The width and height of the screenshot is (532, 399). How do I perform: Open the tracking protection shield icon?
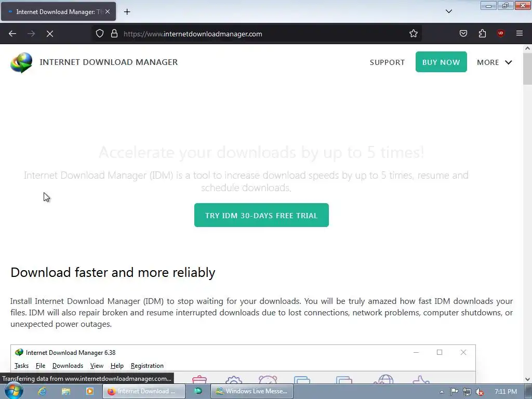(99, 34)
